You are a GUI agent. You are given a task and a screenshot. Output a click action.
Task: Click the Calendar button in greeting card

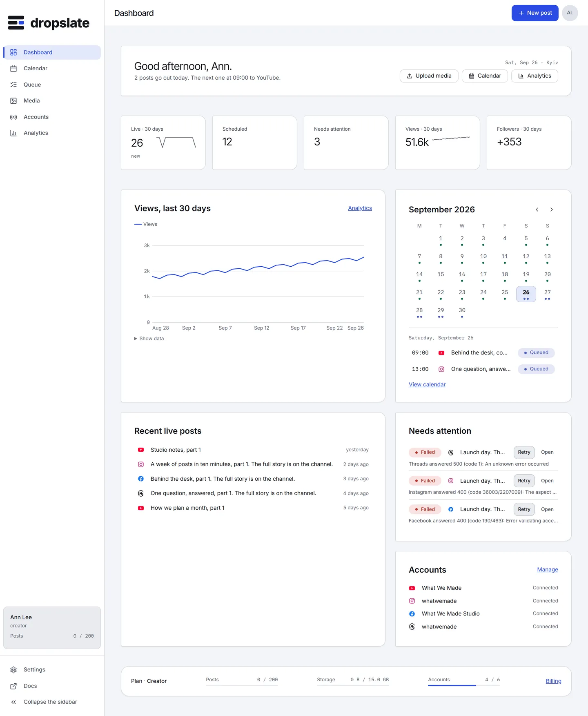[x=485, y=76]
